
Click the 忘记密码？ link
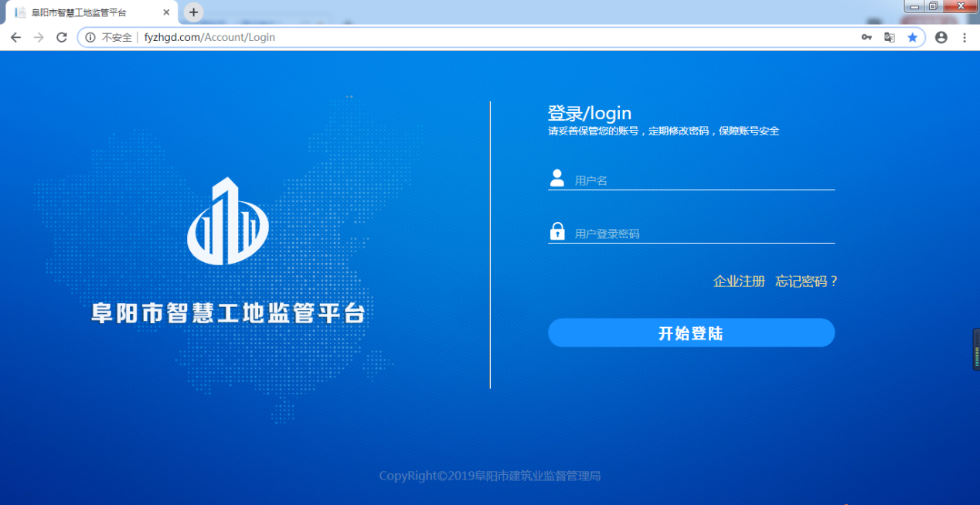(x=806, y=282)
